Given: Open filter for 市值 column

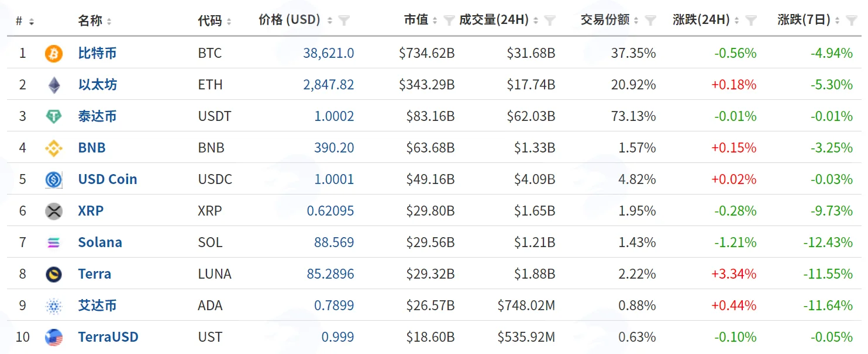Looking at the screenshot, I should click(x=449, y=21).
